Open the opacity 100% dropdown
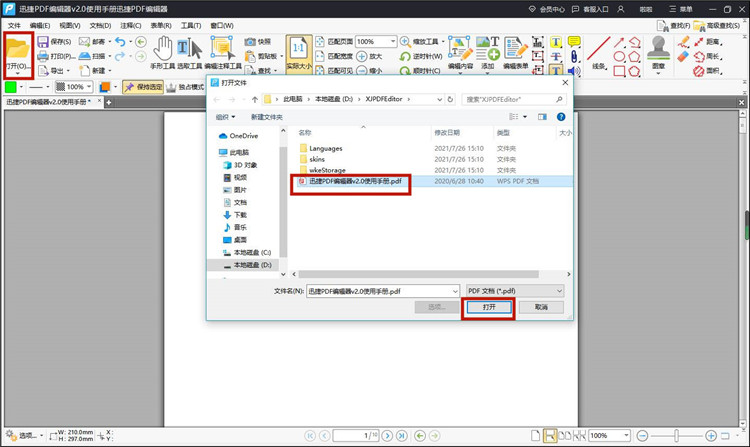The width and height of the screenshot is (750, 447). coord(89,87)
